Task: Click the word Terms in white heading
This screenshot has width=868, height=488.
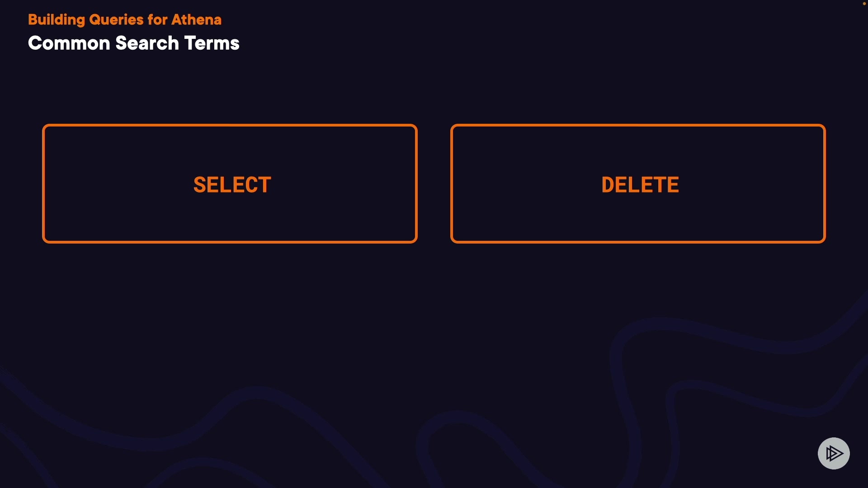Action: pyautogui.click(x=212, y=43)
